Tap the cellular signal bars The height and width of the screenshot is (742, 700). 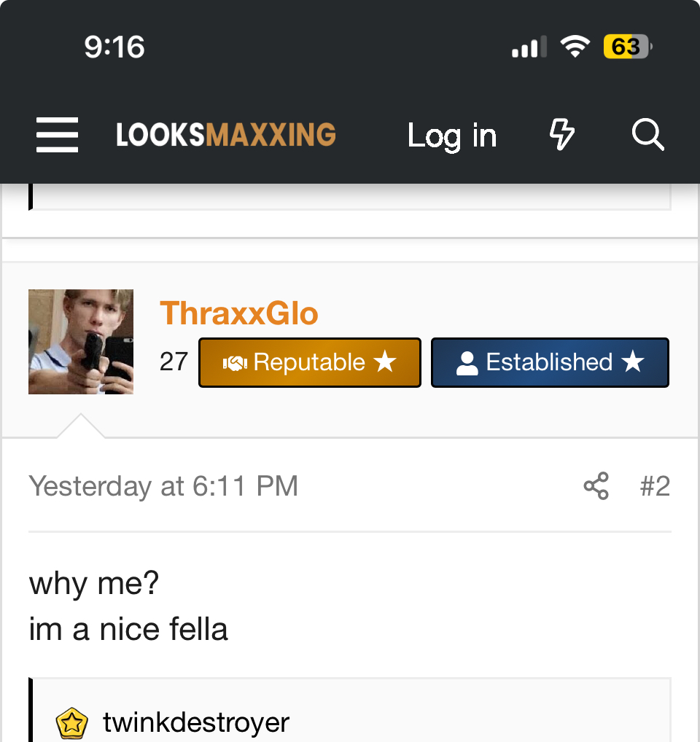coord(529,47)
